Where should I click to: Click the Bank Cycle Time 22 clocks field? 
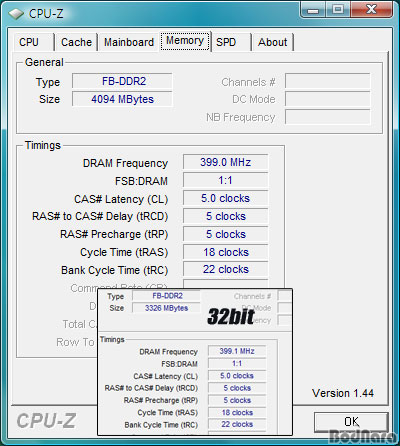[225, 269]
